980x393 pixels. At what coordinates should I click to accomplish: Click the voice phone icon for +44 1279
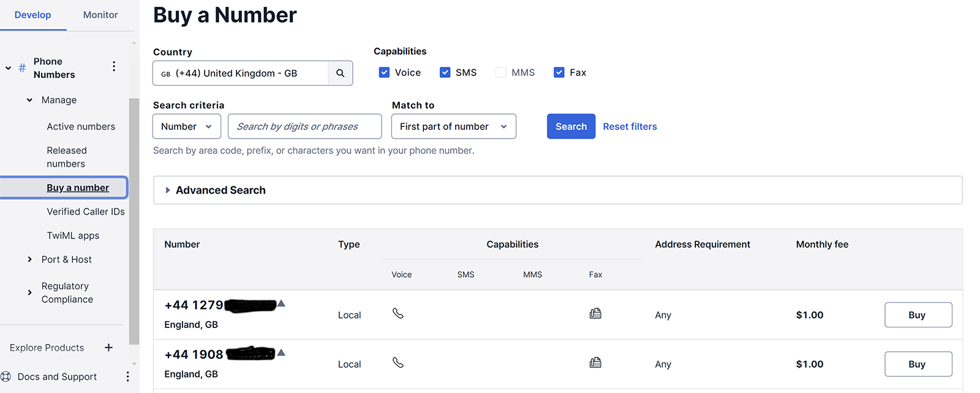point(398,314)
